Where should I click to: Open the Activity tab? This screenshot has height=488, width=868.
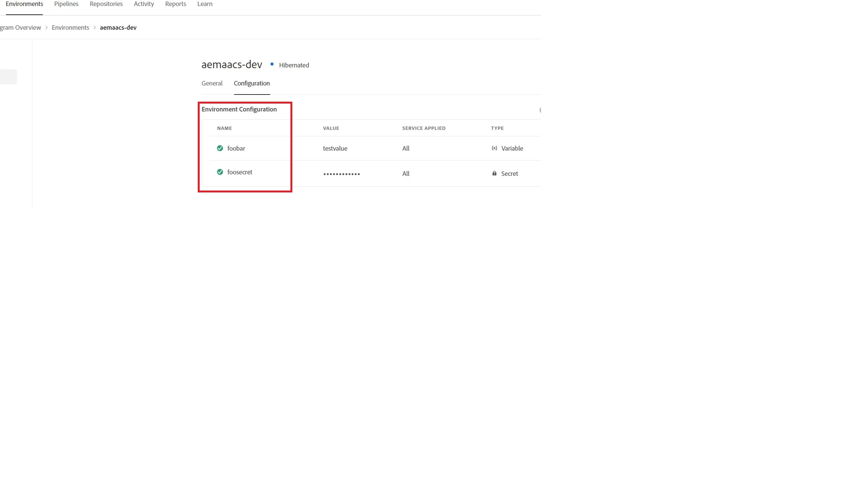[x=144, y=4]
